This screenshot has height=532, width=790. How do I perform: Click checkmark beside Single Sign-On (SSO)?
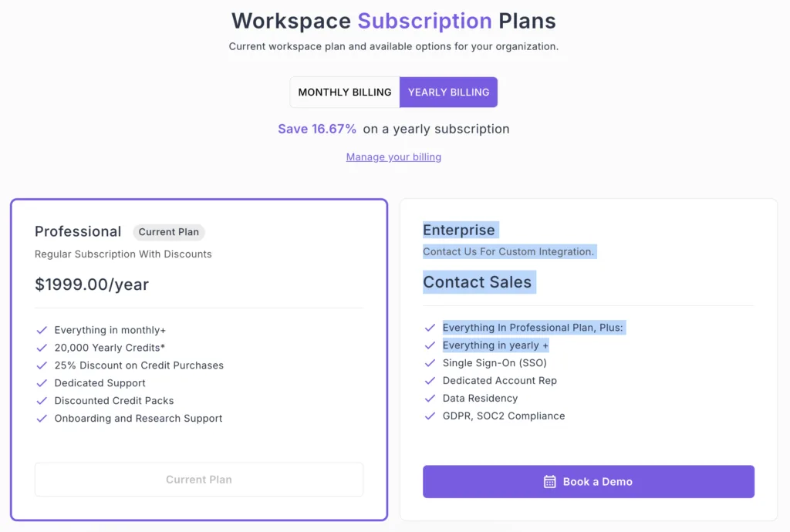point(430,363)
